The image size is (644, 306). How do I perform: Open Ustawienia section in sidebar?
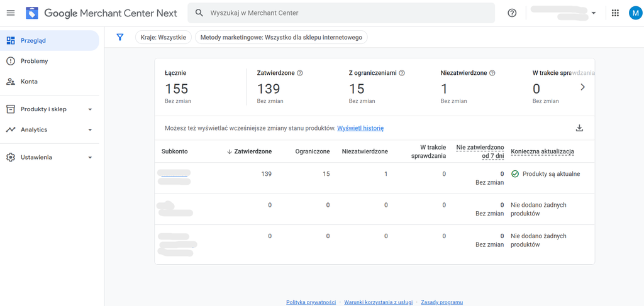point(49,158)
